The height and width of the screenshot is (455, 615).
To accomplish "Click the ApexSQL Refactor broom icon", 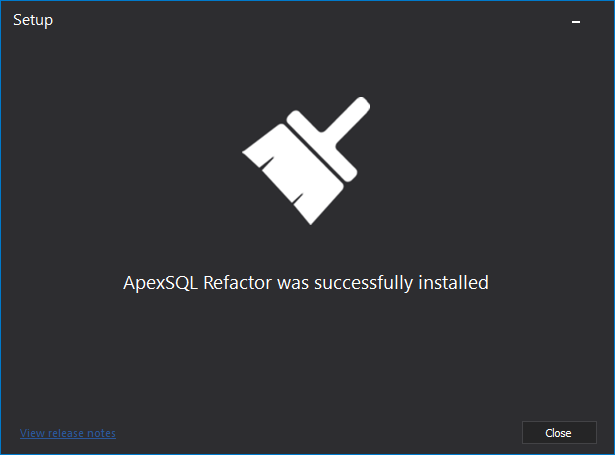I will coord(306,161).
